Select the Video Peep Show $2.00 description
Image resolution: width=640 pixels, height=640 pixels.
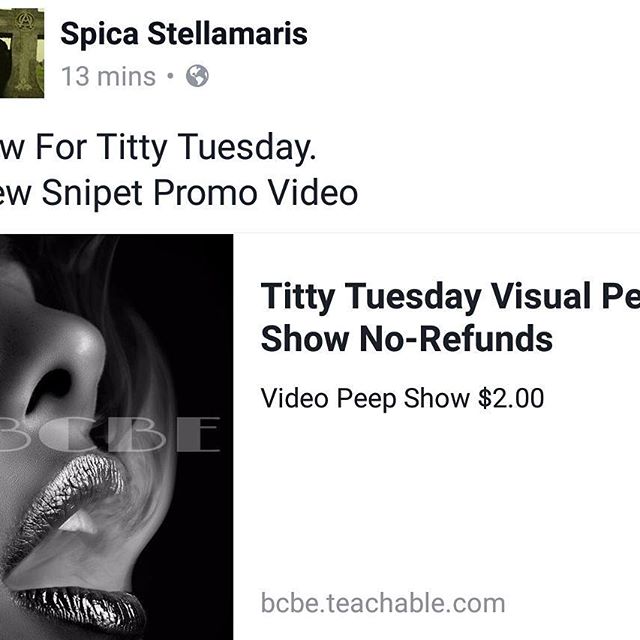tap(402, 398)
